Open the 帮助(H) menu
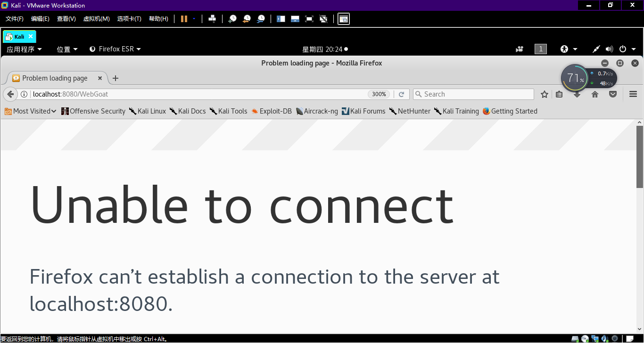 (158, 19)
